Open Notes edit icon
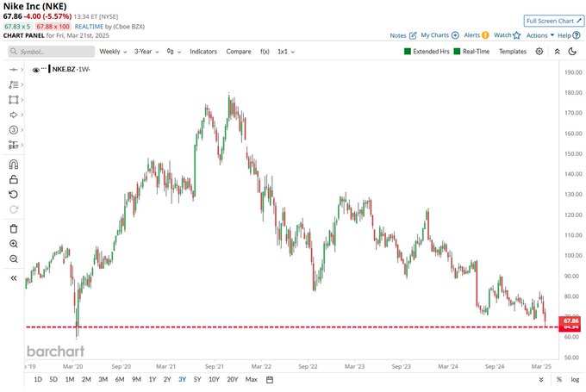 point(413,35)
